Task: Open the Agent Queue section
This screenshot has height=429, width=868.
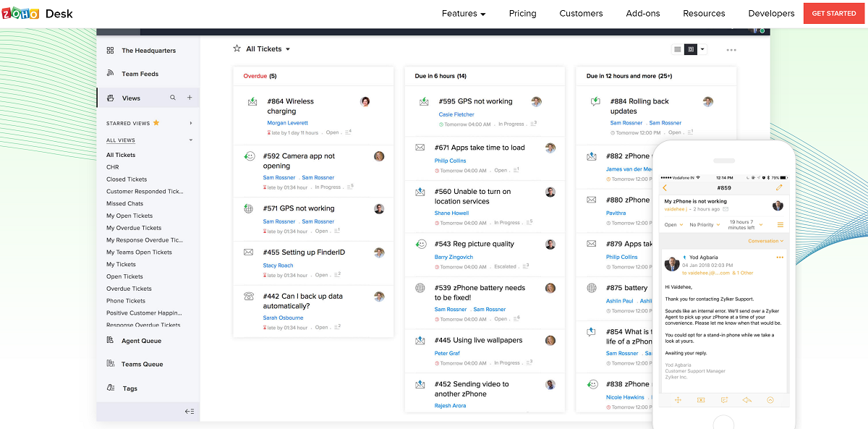Action: coord(141,341)
